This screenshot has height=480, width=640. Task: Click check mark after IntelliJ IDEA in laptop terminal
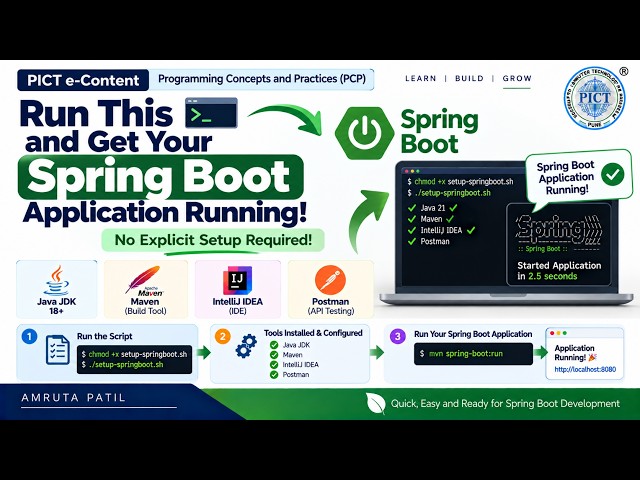click(x=471, y=230)
